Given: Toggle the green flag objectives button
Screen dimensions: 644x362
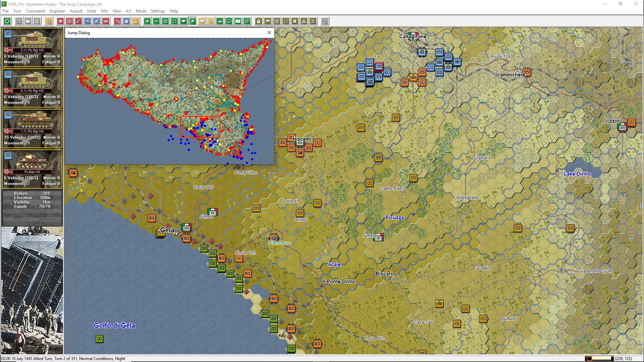Looking at the screenshot, I should (193, 21).
